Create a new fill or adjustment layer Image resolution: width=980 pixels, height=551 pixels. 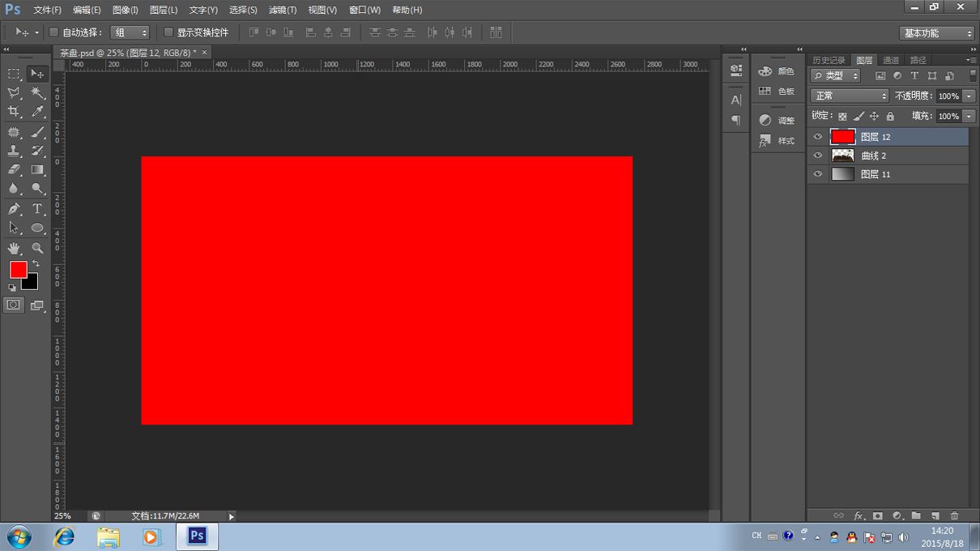pos(897,516)
